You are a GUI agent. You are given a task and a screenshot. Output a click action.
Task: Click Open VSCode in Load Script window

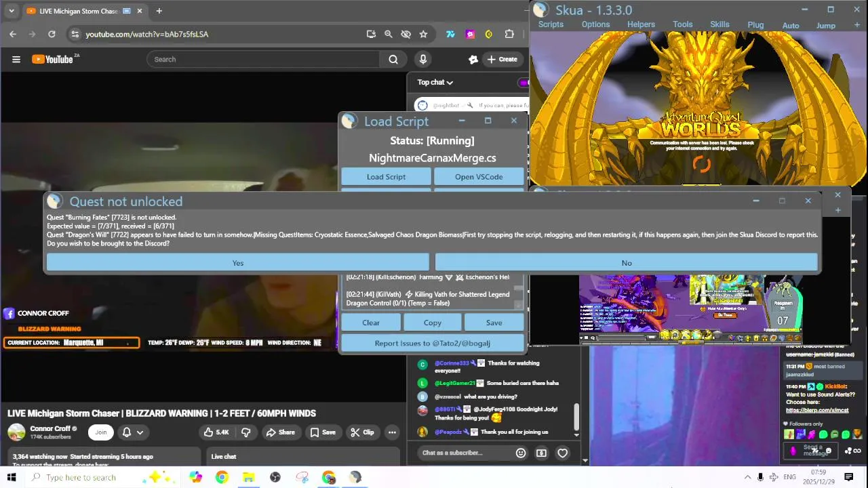[x=479, y=177]
